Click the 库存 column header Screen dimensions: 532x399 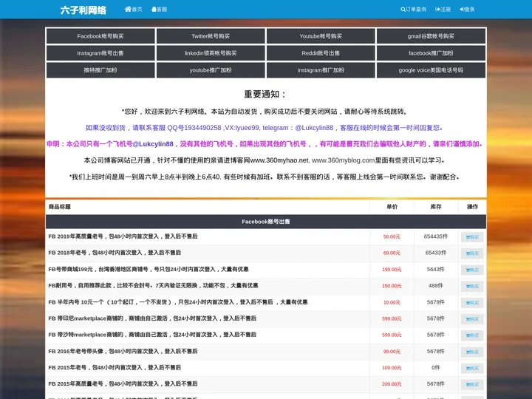[436, 207]
